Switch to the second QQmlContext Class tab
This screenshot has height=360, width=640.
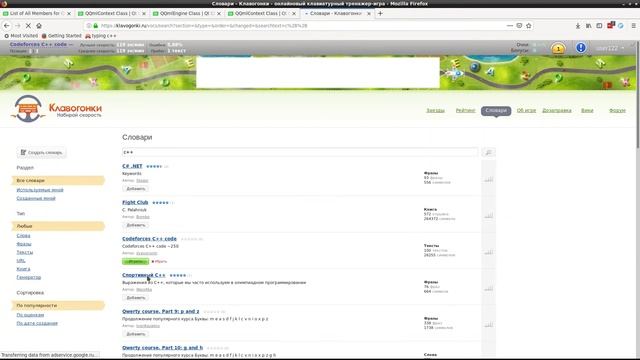(262, 13)
